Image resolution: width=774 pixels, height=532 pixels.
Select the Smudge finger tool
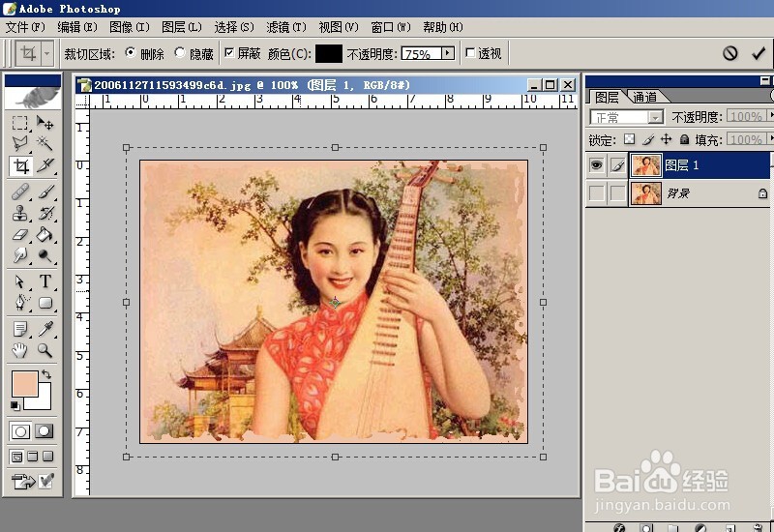[x=19, y=255]
